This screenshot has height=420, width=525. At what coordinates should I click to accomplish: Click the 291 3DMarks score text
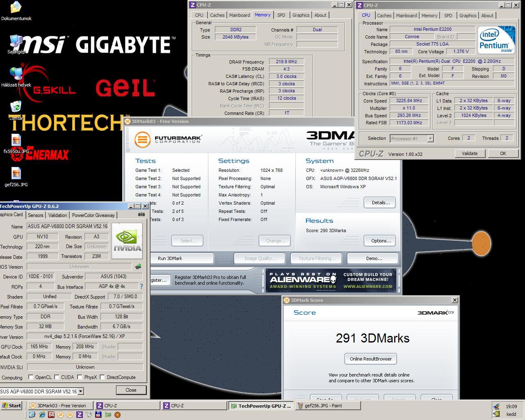(x=372, y=338)
